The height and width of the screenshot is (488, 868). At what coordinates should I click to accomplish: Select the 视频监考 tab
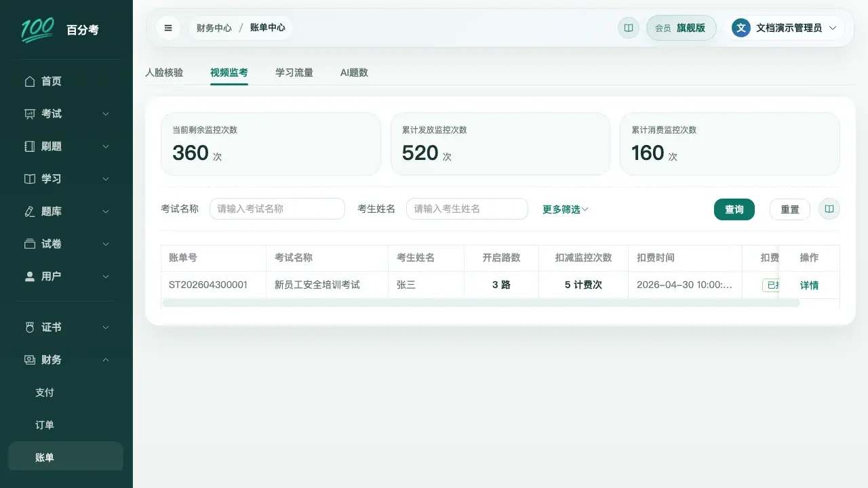(229, 73)
